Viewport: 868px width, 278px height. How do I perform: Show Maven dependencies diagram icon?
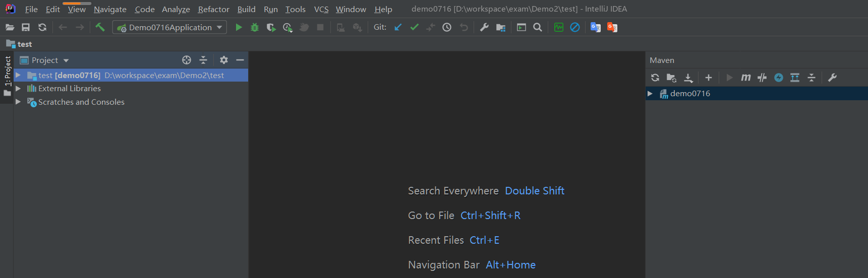[795, 78]
